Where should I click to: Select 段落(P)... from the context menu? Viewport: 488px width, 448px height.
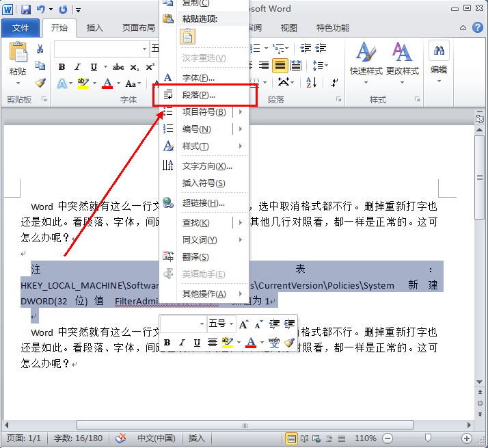point(199,95)
